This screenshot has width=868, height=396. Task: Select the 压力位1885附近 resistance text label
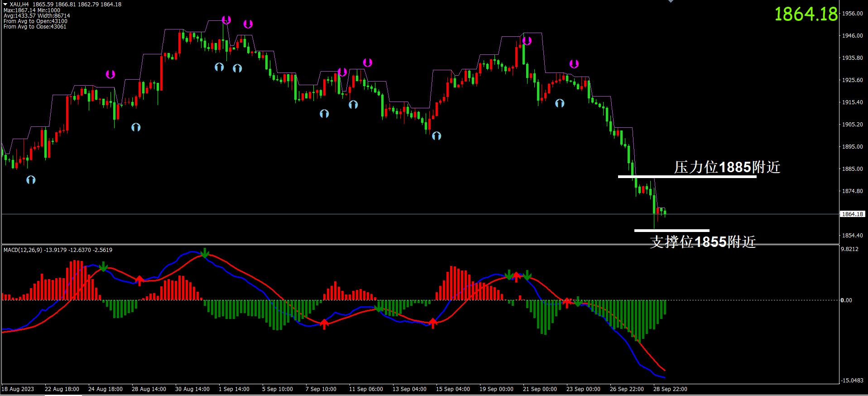click(x=727, y=167)
